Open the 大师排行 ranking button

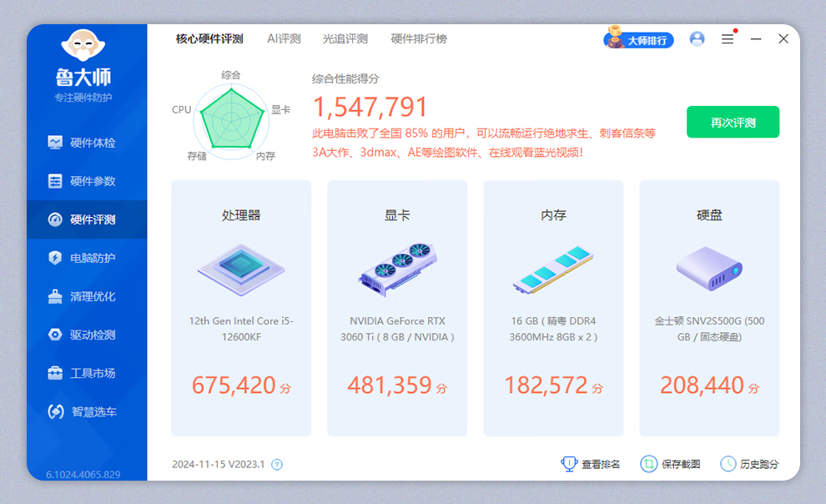[638, 39]
